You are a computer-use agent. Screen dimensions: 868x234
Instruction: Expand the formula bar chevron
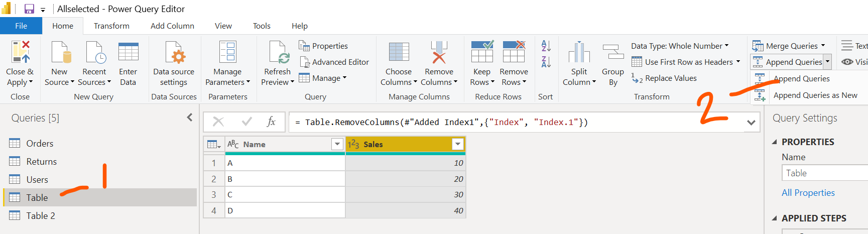[x=751, y=122]
